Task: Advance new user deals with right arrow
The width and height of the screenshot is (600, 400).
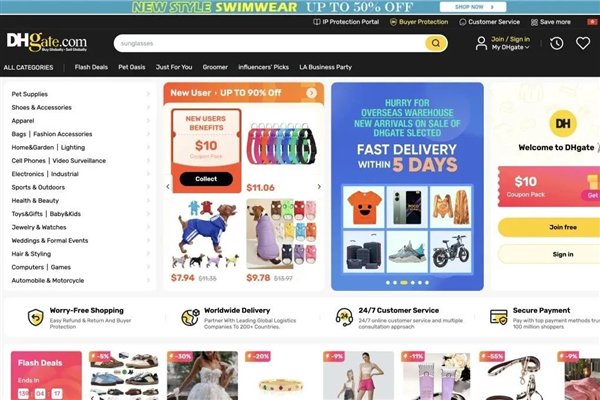Action: coord(319,186)
